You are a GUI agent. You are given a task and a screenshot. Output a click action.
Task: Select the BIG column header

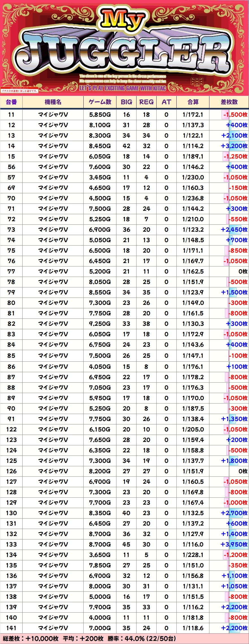tap(126, 102)
